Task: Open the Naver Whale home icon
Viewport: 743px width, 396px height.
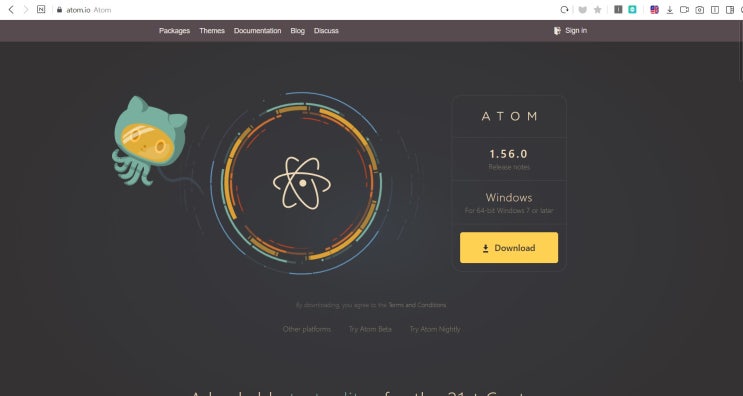Action: point(41,9)
